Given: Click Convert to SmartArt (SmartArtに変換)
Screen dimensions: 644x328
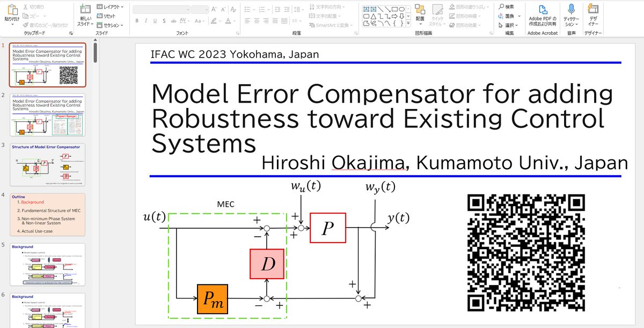Looking at the screenshot, I should point(331,25).
